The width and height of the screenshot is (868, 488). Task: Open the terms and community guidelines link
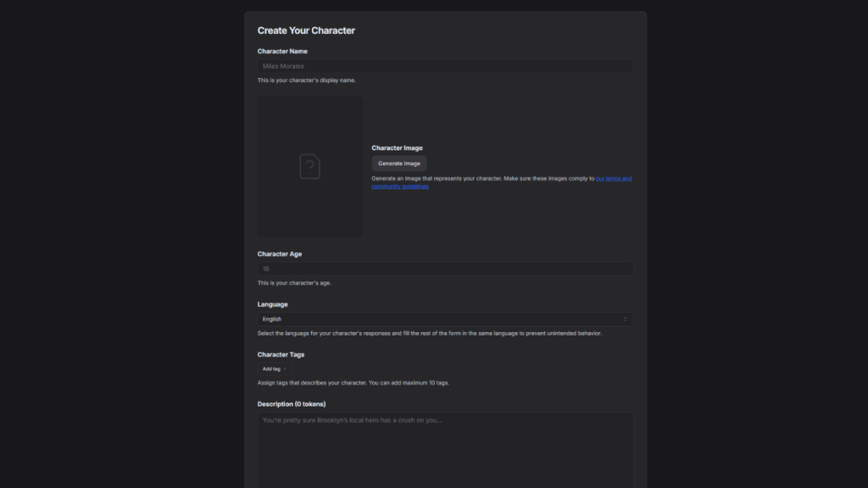pyautogui.click(x=502, y=183)
